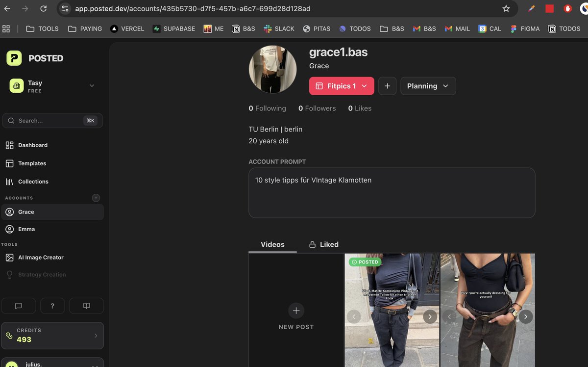The width and height of the screenshot is (588, 367).
Task: Open the SLACK bookmark
Action: tap(279, 29)
